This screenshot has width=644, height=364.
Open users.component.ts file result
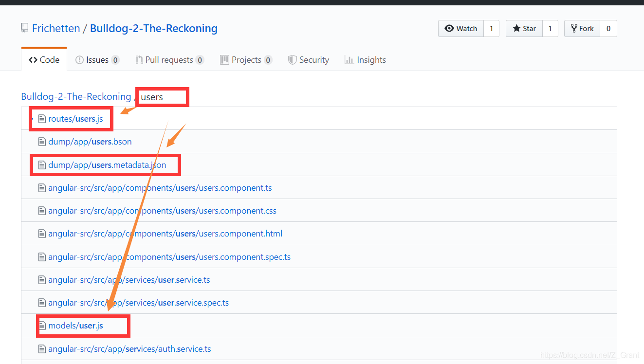click(160, 188)
